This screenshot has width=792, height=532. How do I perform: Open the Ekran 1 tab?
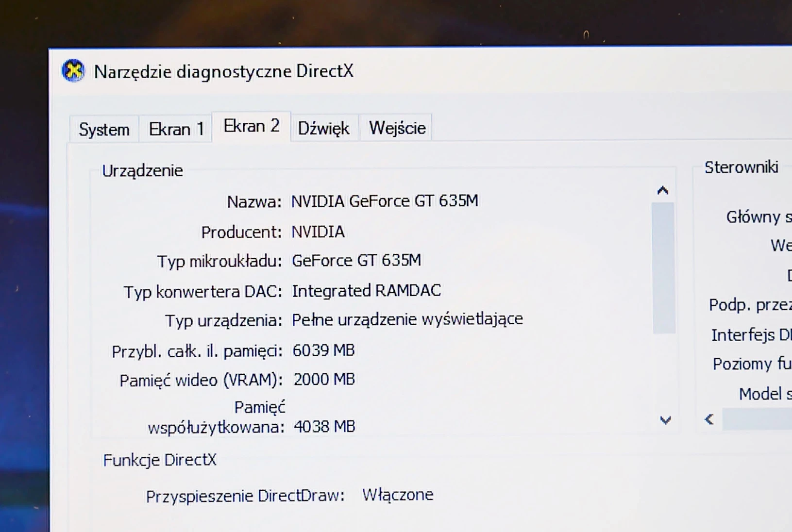point(176,128)
